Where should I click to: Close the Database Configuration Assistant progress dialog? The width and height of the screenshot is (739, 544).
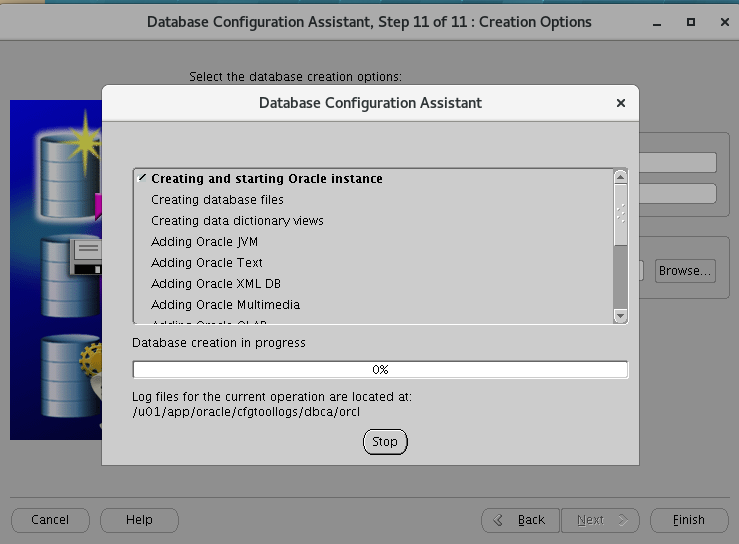[620, 103]
